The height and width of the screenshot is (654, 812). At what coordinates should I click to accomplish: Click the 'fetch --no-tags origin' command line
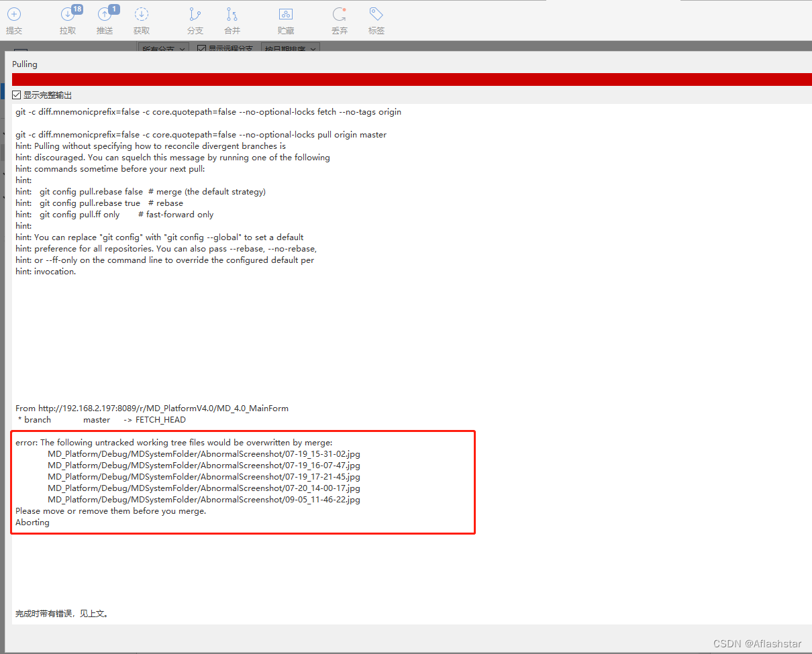pyautogui.click(x=209, y=111)
